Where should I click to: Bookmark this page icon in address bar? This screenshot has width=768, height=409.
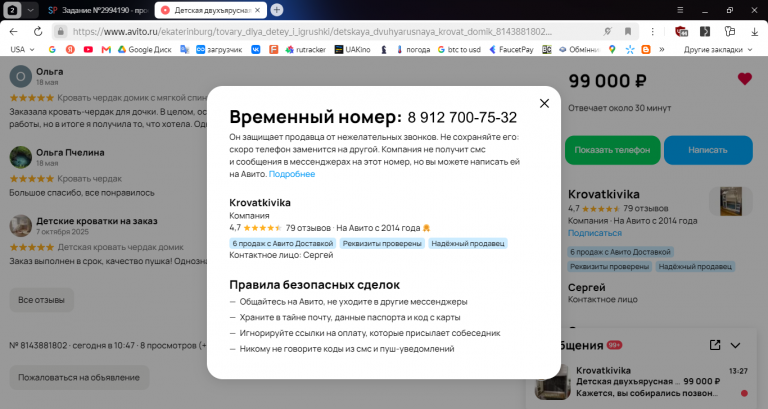point(627,31)
